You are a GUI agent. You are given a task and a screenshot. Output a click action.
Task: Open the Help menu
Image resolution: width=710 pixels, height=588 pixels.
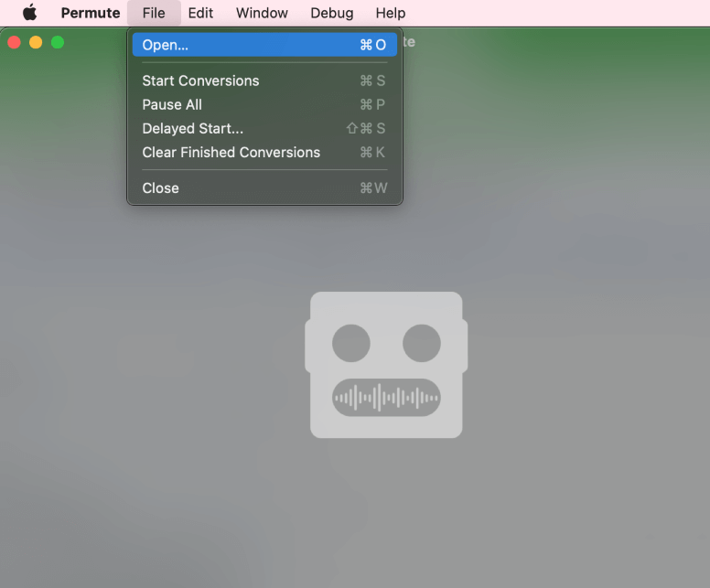(391, 13)
